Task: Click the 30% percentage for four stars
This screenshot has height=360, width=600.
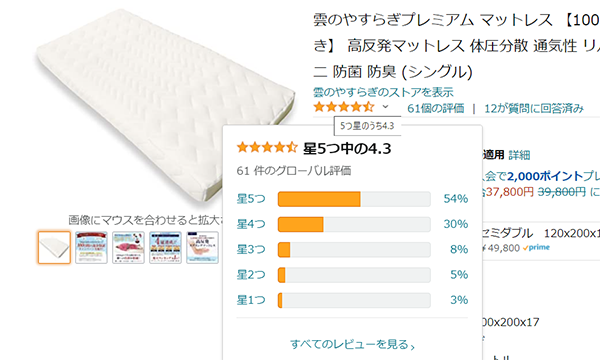Action: coord(456,224)
